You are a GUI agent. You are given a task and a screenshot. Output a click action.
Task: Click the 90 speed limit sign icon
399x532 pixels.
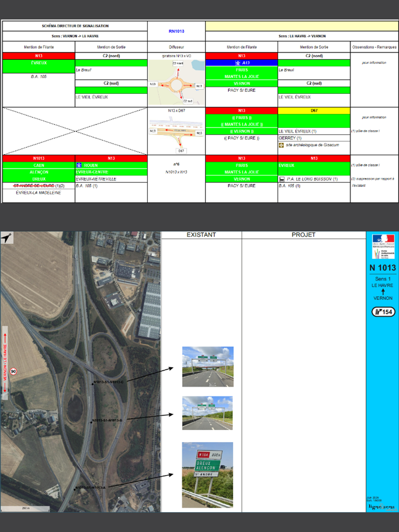click(14, 372)
